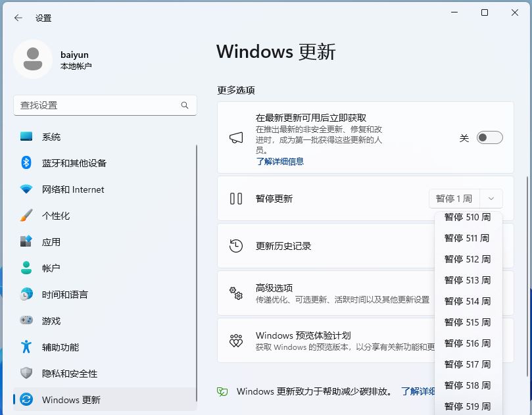The width and height of the screenshot is (532, 415).
Task: Select 暂停 510 周 option
Action: pyautogui.click(x=468, y=217)
